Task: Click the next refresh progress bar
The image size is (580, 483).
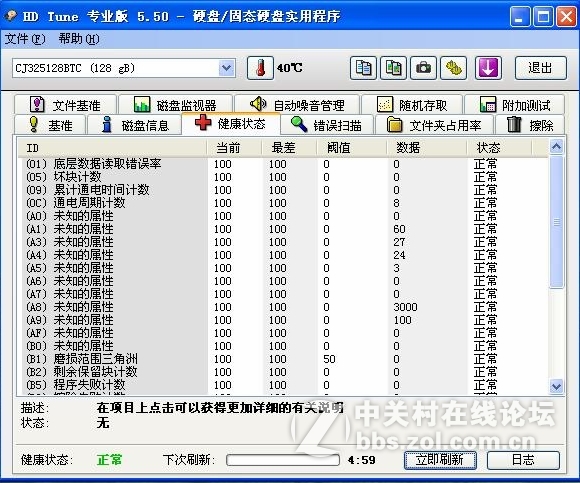Action: [283, 460]
